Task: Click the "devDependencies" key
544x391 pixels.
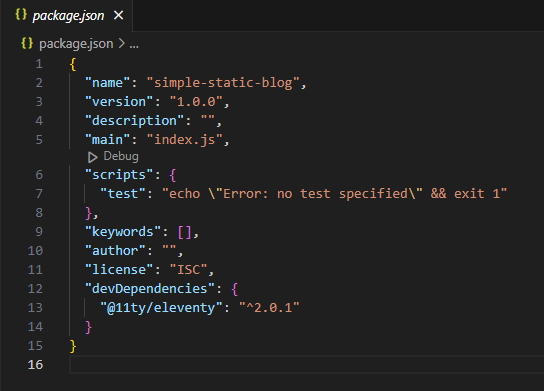Action: pos(150,289)
